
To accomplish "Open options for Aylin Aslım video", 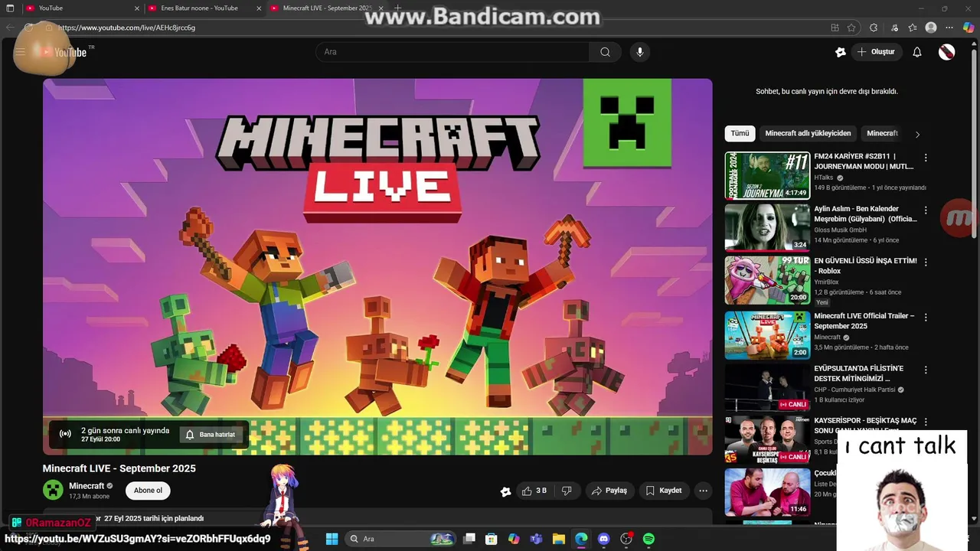I will 926,210.
